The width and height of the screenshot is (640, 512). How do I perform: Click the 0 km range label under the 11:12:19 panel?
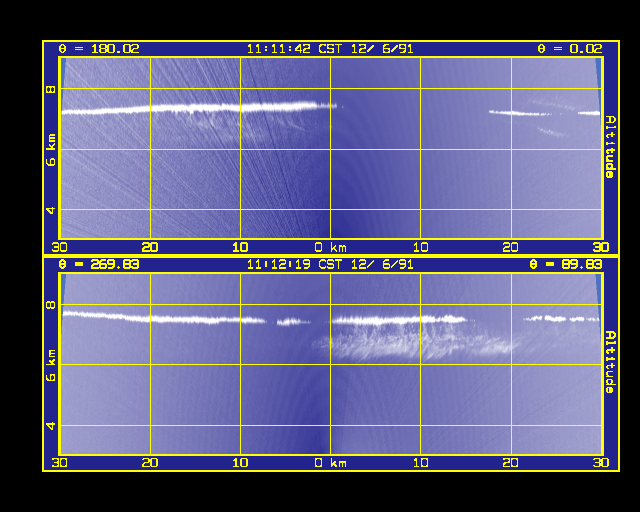(331, 463)
